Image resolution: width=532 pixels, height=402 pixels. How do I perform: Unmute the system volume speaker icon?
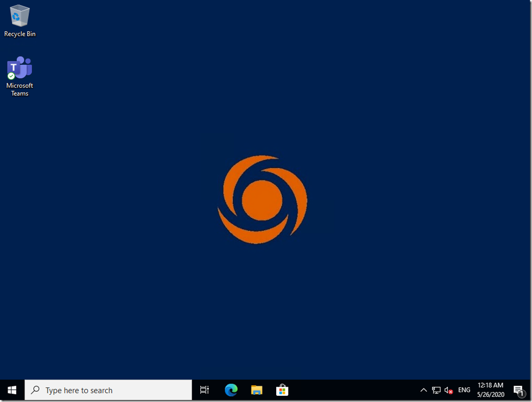pyautogui.click(x=448, y=390)
